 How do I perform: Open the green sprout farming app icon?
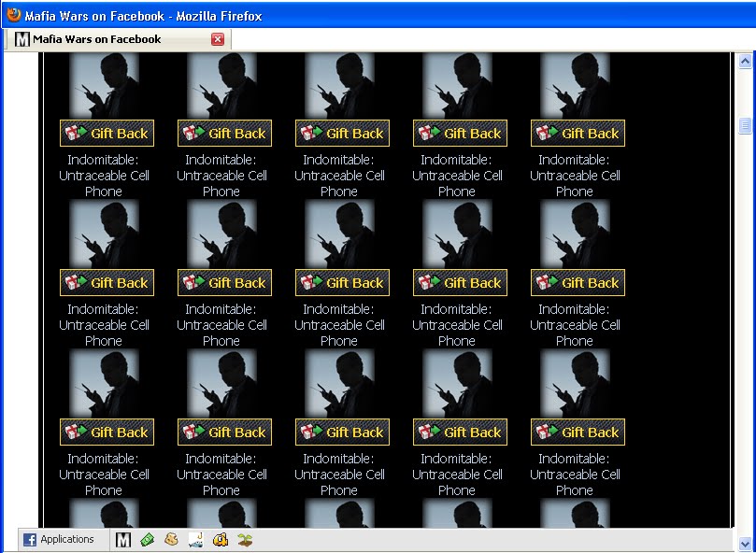[x=245, y=540]
